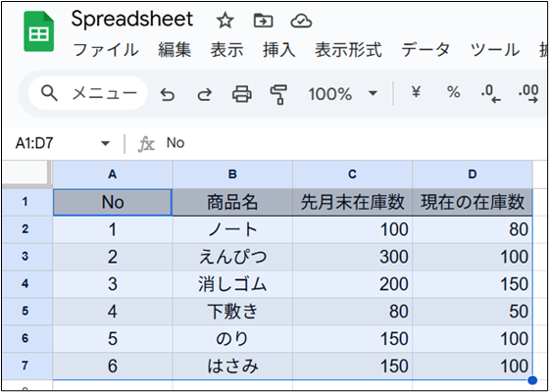Select row 1 header
549x392 pixels.
click(x=27, y=202)
